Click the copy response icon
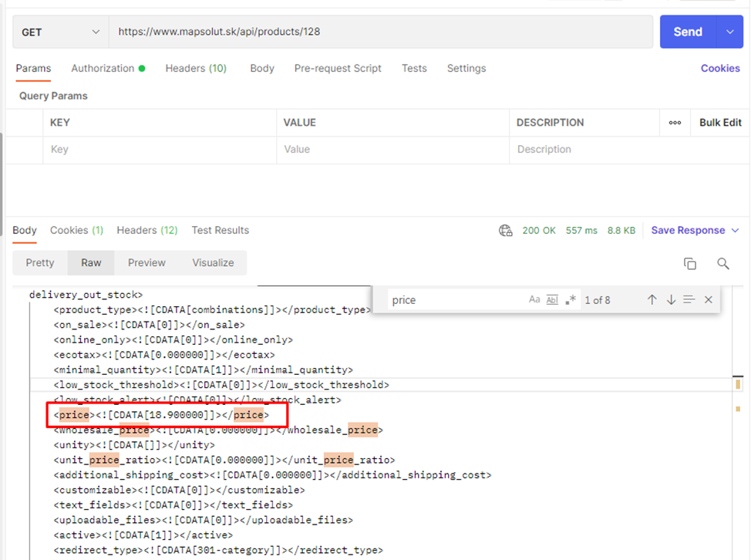The image size is (751, 560). click(x=689, y=264)
